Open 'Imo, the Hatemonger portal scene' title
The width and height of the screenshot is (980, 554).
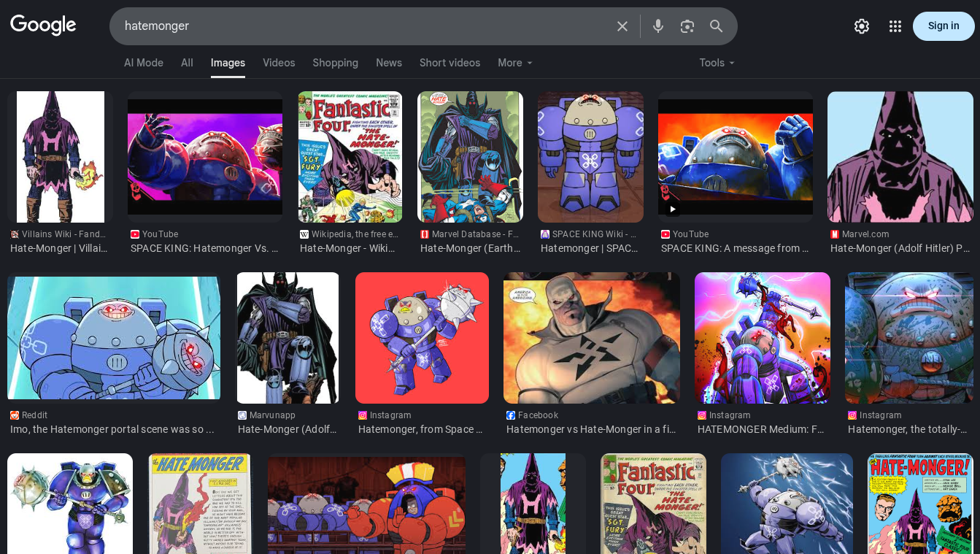pos(112,429)
